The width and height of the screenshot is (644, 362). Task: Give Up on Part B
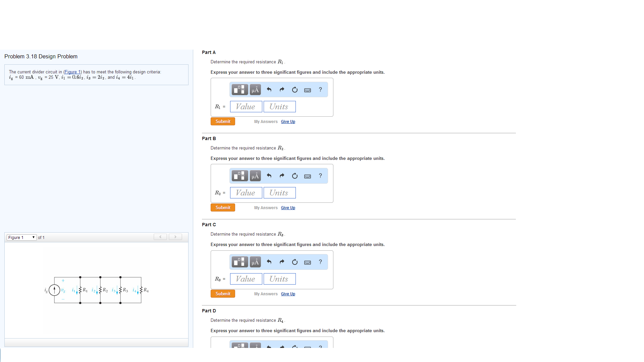tap(288, 208)
